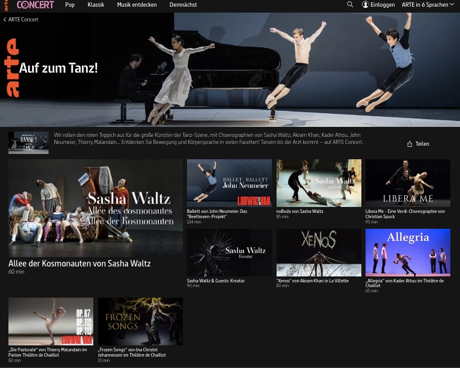Viewport: 460px width, 368px height.
Task: Select the Klassik menu item
Action: pyautogui.click(x=96, y=5)
